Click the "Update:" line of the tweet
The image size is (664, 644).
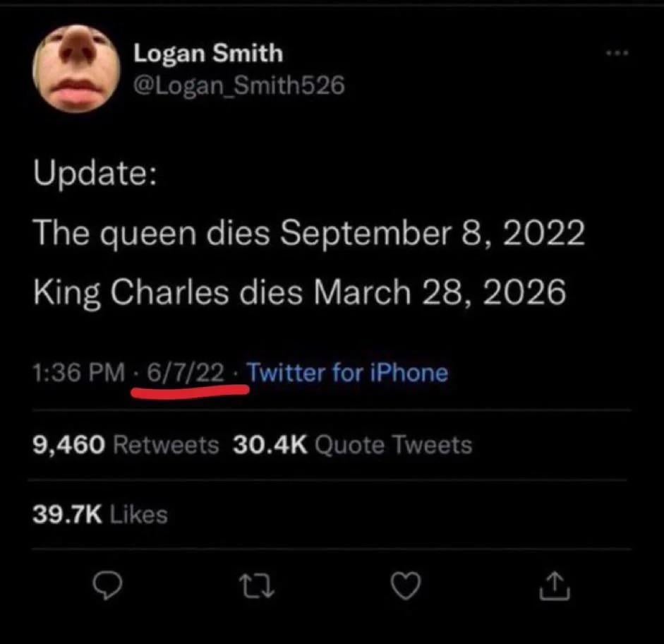[95, 174]
